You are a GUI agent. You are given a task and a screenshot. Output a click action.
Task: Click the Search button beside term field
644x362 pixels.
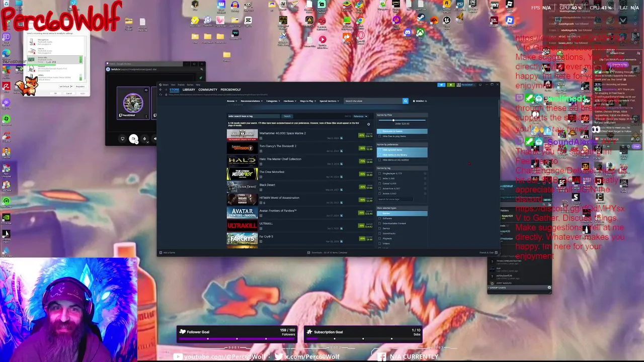pos(287,116)
